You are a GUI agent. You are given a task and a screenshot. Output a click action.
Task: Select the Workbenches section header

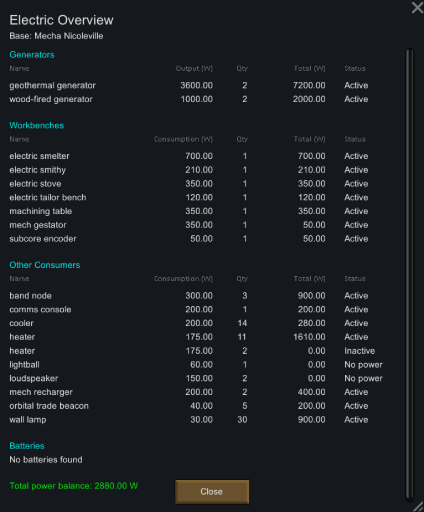click(x=36, y=125)
